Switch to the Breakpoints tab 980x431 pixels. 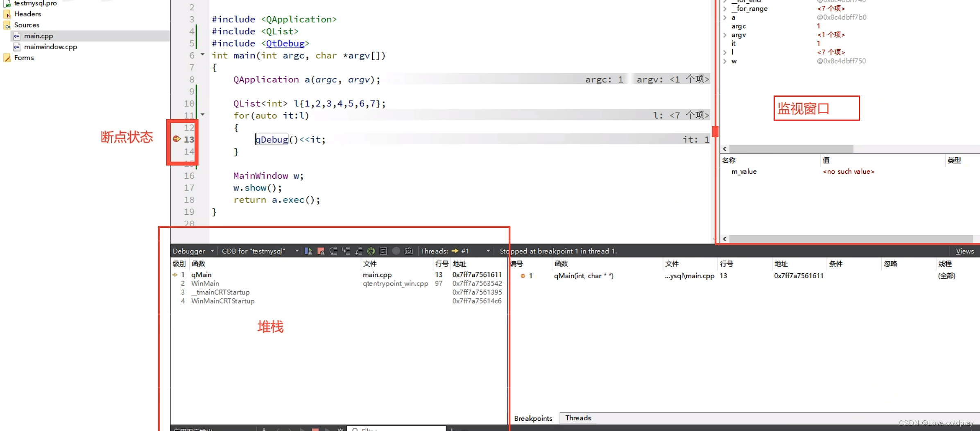533,418
